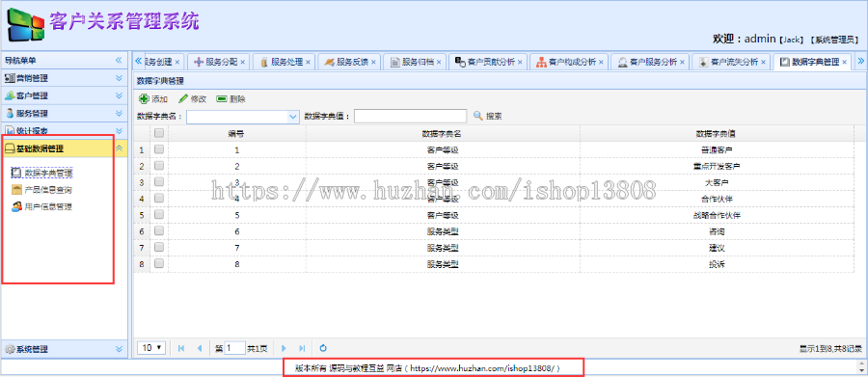Click the refresh table icon
The height and width of the screenshot is (377, 868).
(x=323, y=348)
